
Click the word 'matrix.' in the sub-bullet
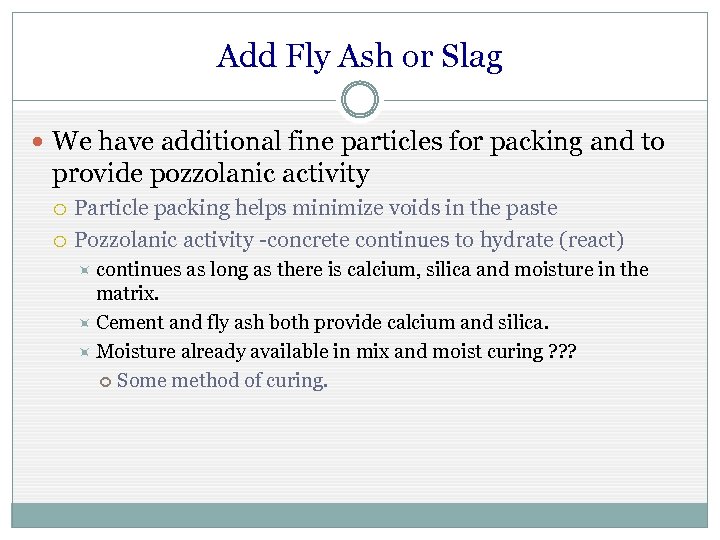tap(128, 295)
